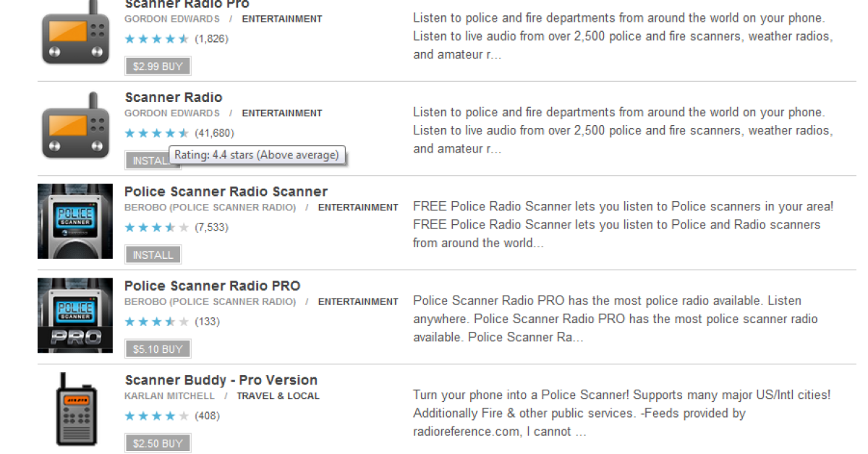Screen dimensions: 868x454
Task: Visit Gordon Edwards developer link under Scanner Radio
Action: (171, 113)
